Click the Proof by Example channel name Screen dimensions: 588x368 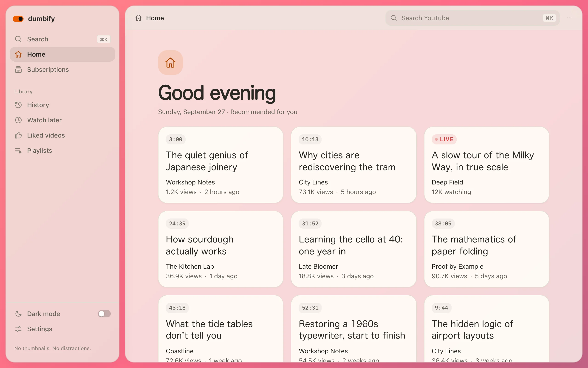[x=457, y=266]
